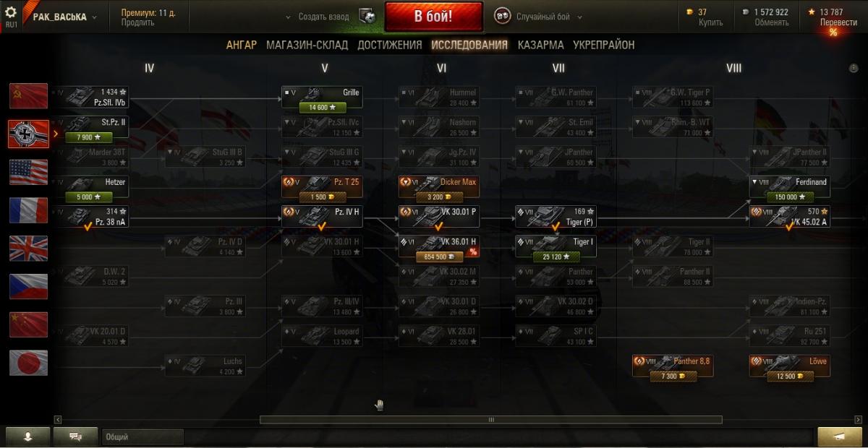The height and width of the screenshot is (448, 868).
Task: Select the USSR nation flag
Action: click(29, 95)
